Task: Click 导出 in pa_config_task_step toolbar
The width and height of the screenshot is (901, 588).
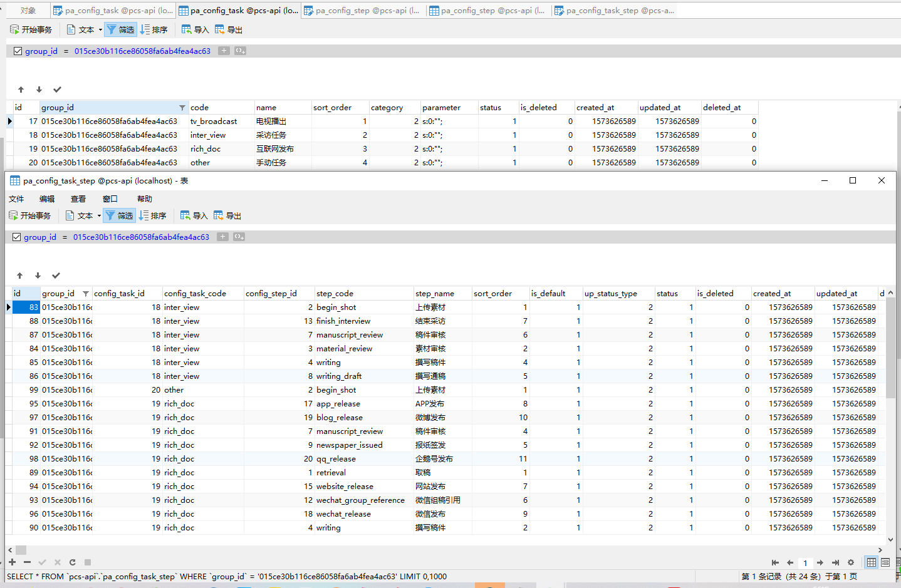Action: tap(227, 215)
